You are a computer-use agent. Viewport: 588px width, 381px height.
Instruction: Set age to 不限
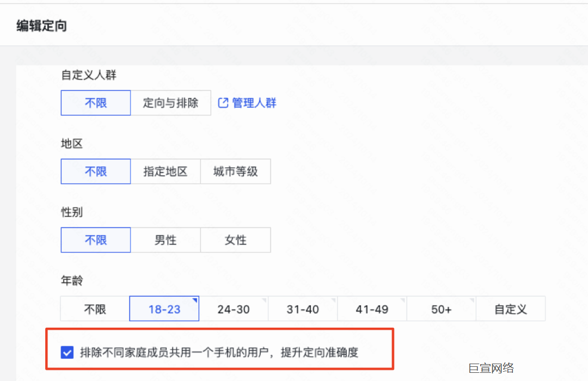click(95, 308)
